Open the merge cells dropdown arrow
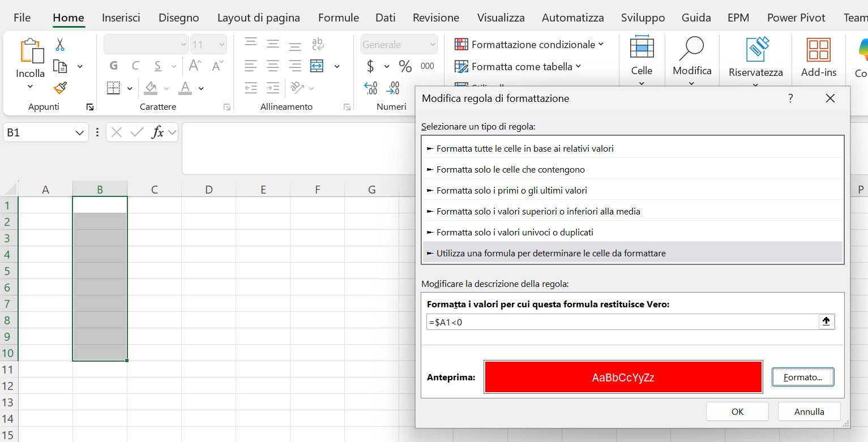Viewport: 868px width, 442px height. click(x=337, y=66)
